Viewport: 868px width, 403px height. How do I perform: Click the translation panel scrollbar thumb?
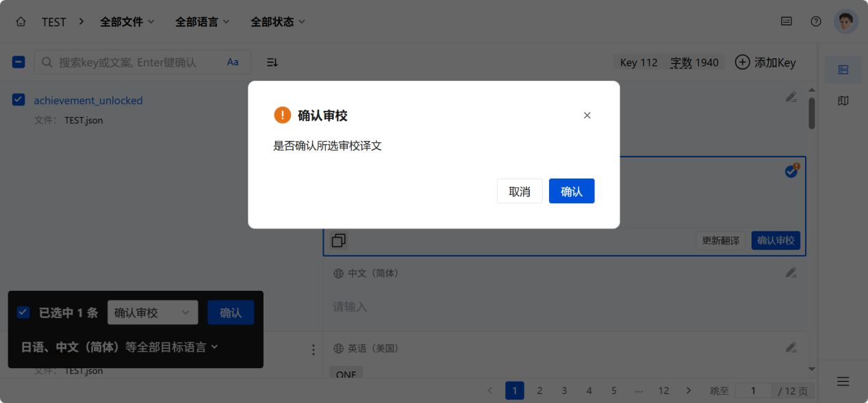click(x=812, y=113)
